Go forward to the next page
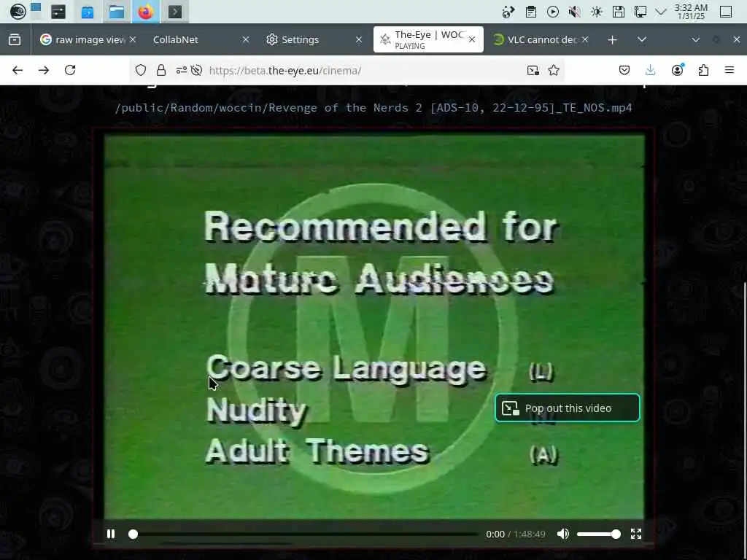This screenshot has width=747, height=560. (44, 71)
